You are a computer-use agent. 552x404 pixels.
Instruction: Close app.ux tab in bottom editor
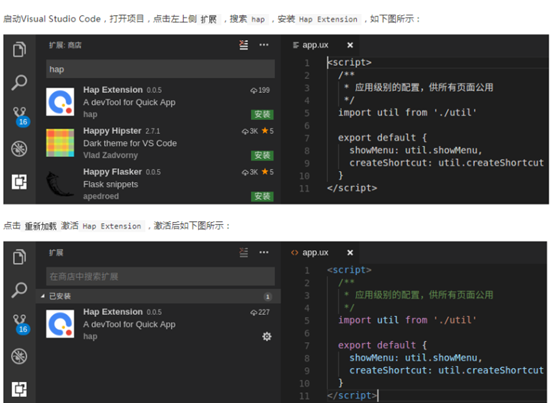tap(350, 252)
